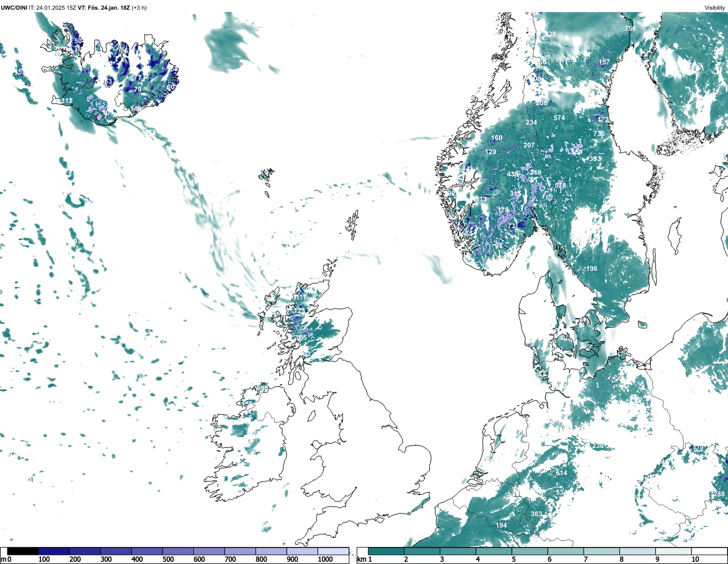Click the 700–800 m legend swatch

pos(240,551)
